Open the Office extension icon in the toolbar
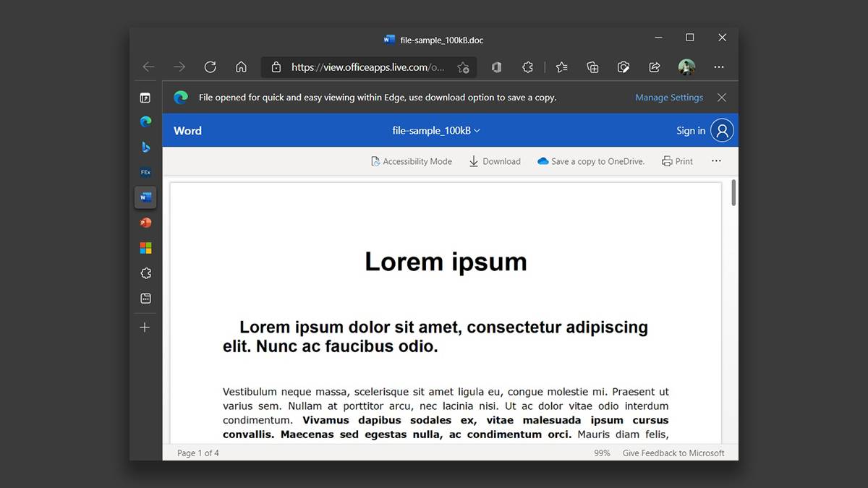Viewport: 868px width, 488px height. (x=496, y=67)
